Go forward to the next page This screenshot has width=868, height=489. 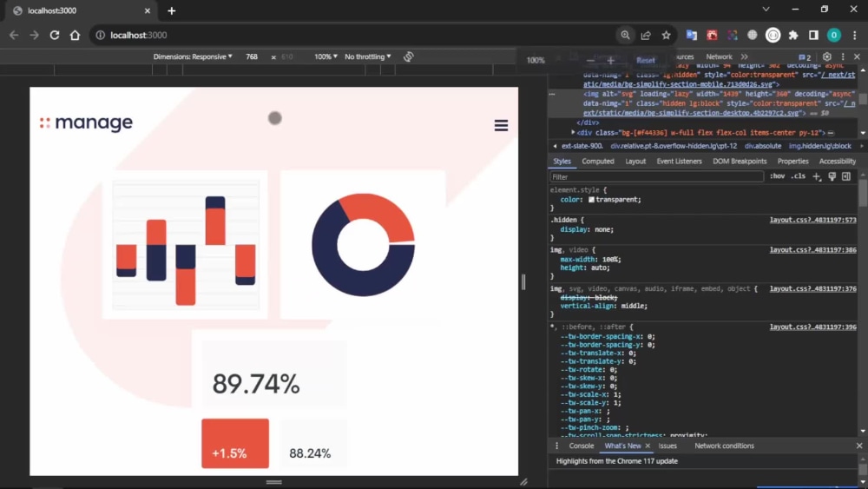(x=35, y=35)
